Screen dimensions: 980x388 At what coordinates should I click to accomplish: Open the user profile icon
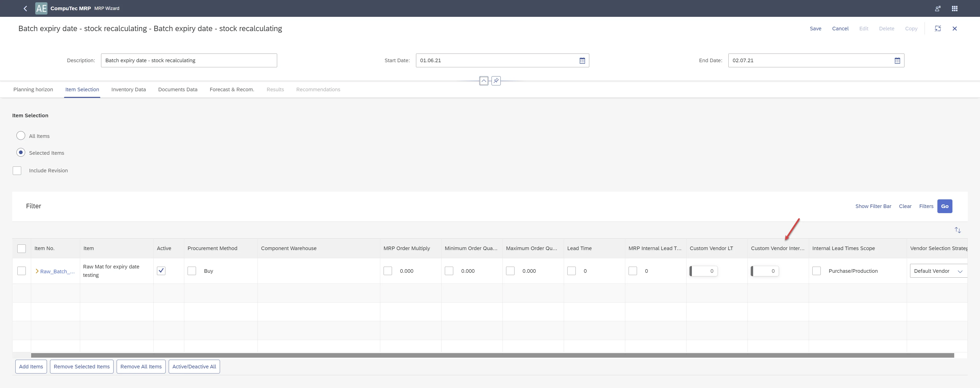pyautogui.click(x=937, y=8)
